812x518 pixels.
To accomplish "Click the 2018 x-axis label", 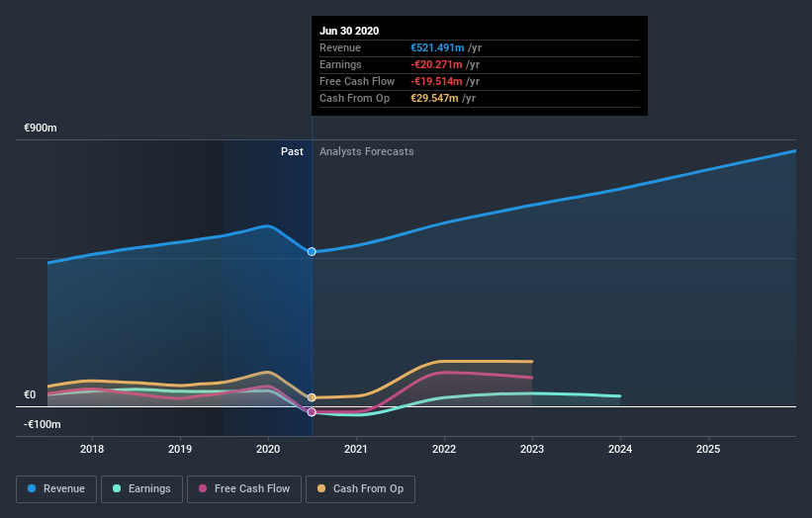I will (x=92, y=449).
